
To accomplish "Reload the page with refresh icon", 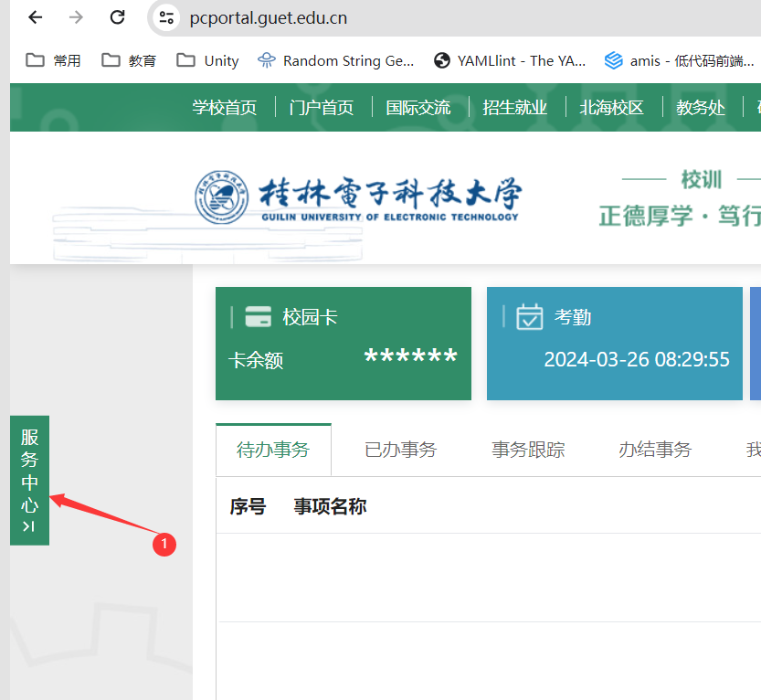I will pyautogui.click(x=117, y=17).
